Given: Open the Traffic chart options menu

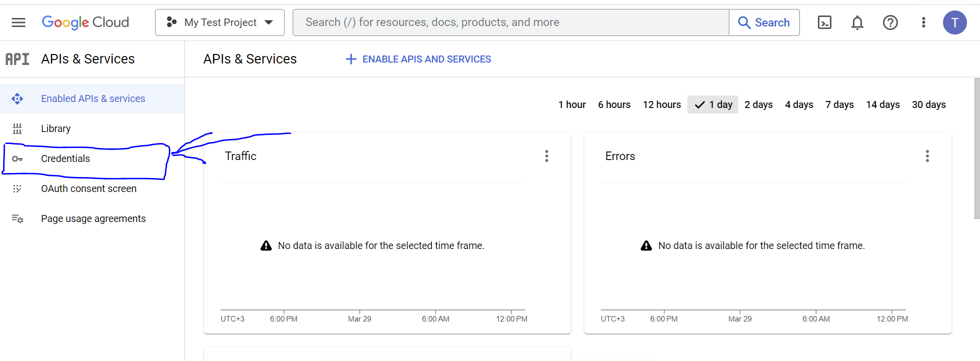Looking at the screenshot, I should point(547,156).
